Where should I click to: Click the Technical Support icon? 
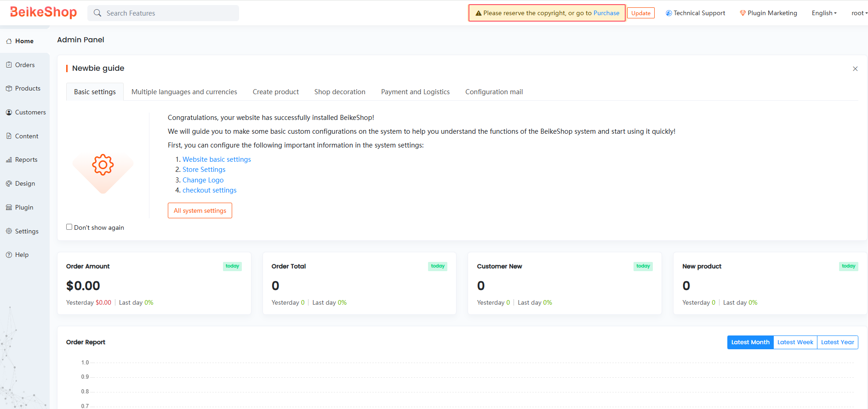pyautogui.click(x=668, y=13)
